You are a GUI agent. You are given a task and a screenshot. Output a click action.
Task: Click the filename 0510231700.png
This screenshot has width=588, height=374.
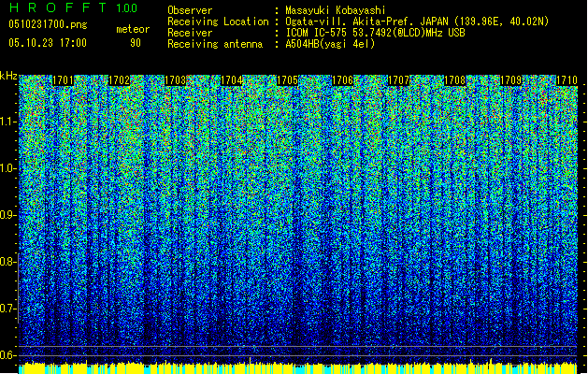[x=48, y=24]
